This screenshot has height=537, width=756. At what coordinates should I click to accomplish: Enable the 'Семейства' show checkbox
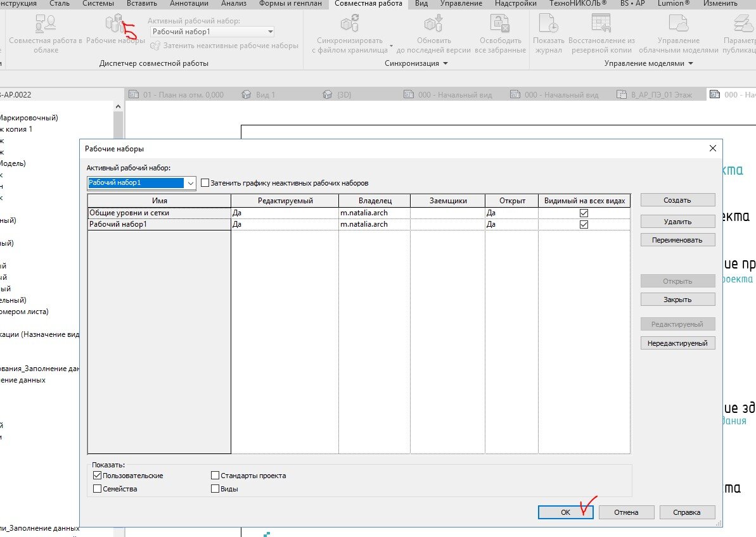coord(97,489)
